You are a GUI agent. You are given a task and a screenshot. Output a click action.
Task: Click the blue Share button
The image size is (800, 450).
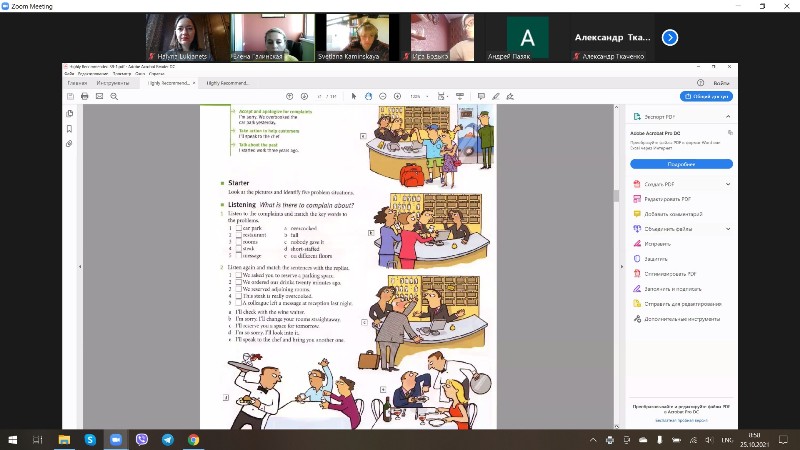point(706,96)
